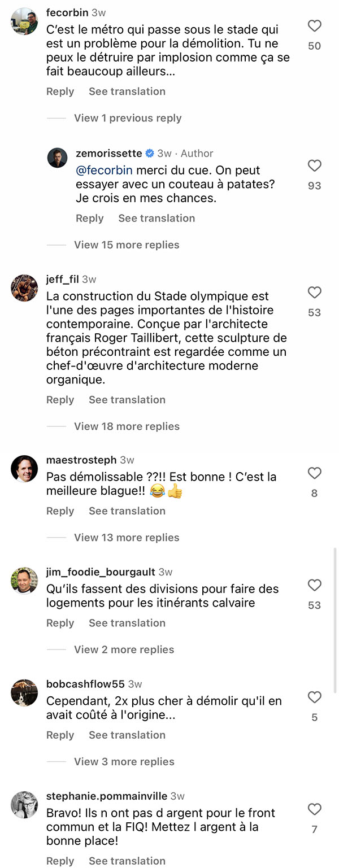The width and height of the screenshot is (339, 868).
Task: Show 13 more replies under maestrosteph
Action: coord(127,538)
